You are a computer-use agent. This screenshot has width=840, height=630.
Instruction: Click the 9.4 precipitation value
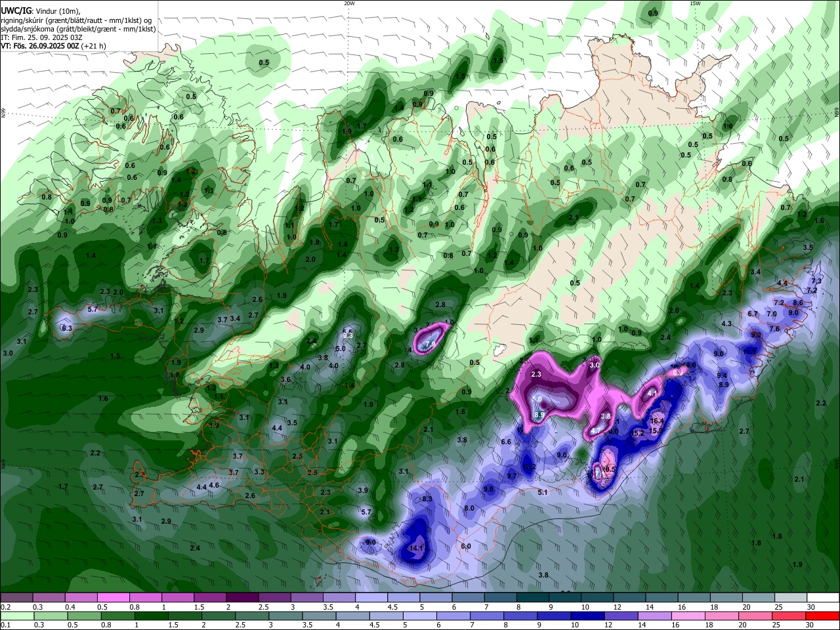[723, 375]
